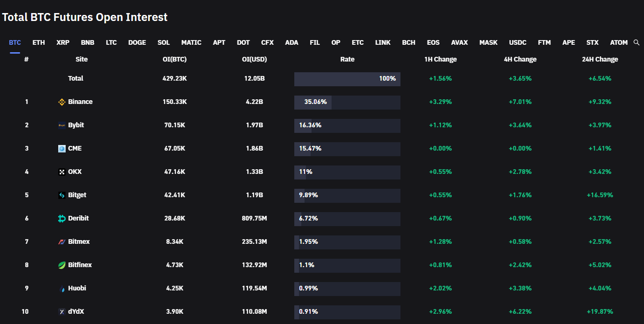Switch to the ETH coin tab
Screen dimensions: 644x324
(x=39, y=42)
